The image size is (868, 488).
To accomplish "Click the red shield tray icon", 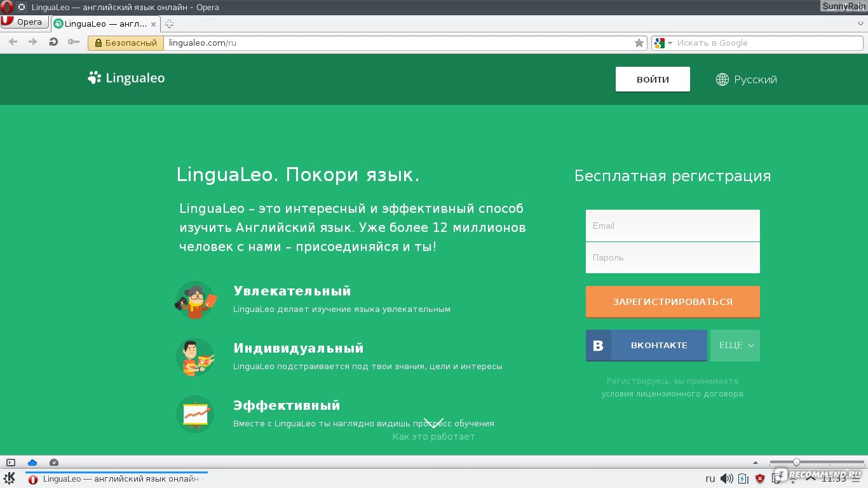I will pyautogui.click(x=759, y=478).
